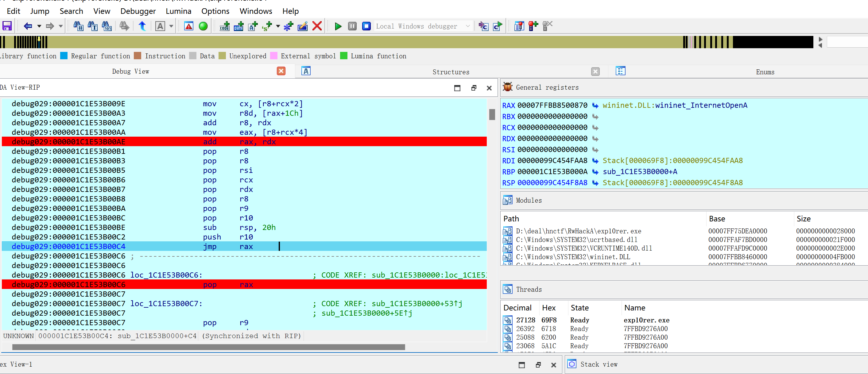This screenshot has height=374, width=868.
Task: Jump forward with the gray right arrow
Action: coord(50,26)
